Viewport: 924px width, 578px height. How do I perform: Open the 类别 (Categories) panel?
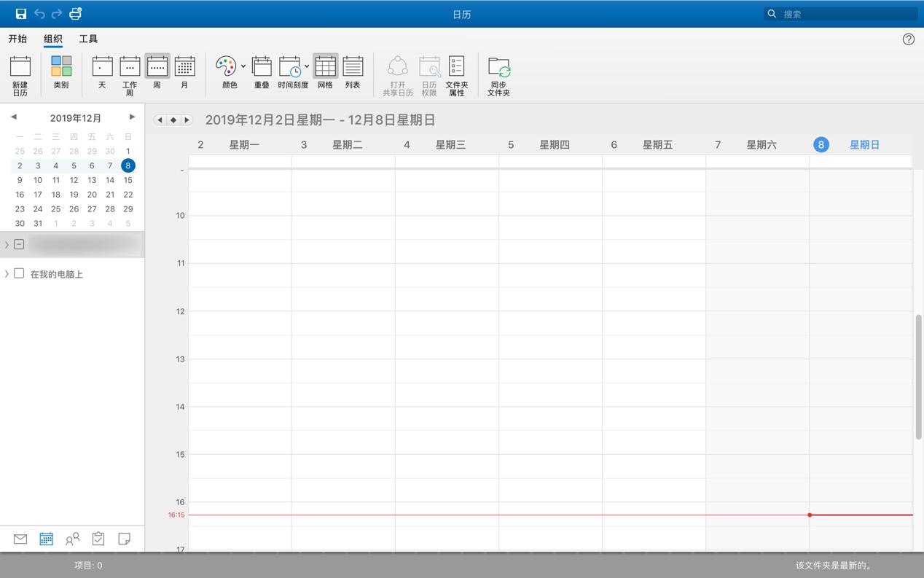pos(61,73)
